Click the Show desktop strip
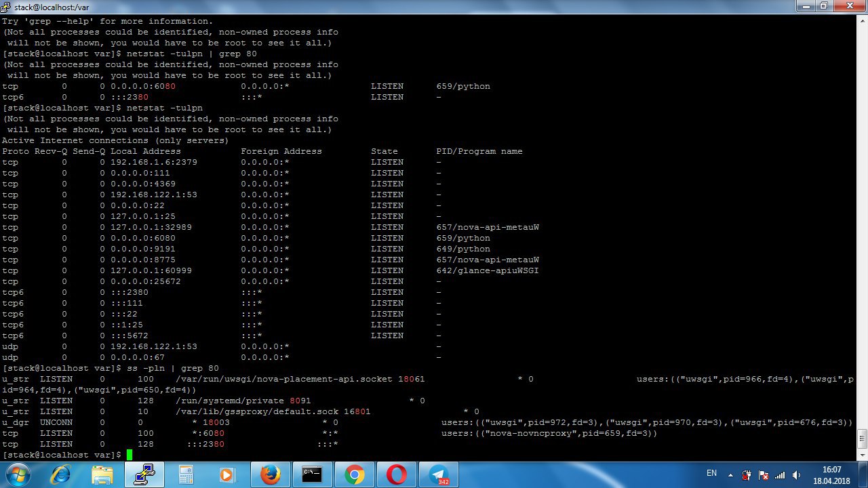This screenshot has width=868, height=488. 863,474
